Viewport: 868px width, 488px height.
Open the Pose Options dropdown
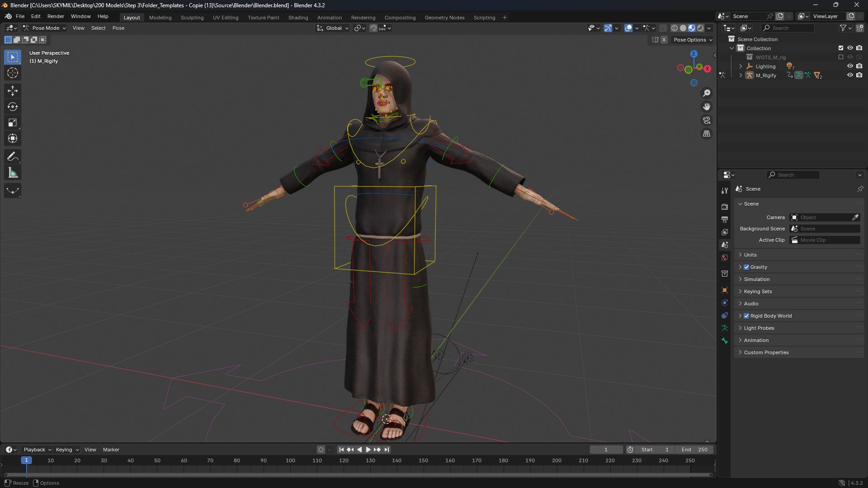693,40
